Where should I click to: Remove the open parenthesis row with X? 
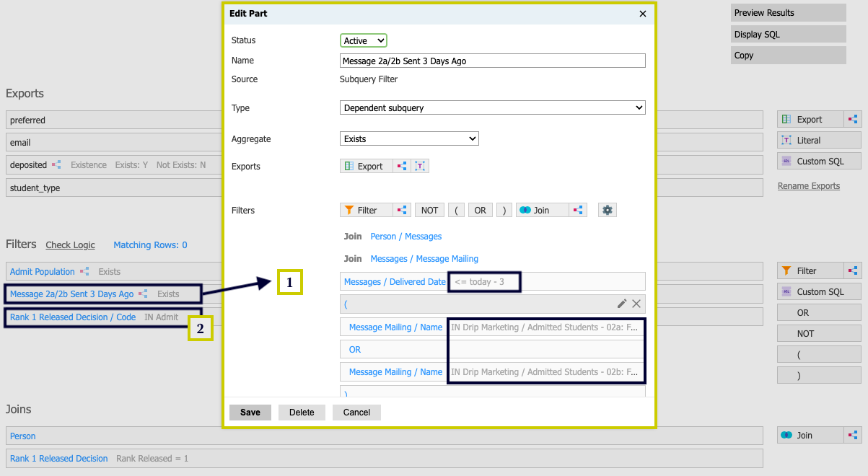pos(636,304)
